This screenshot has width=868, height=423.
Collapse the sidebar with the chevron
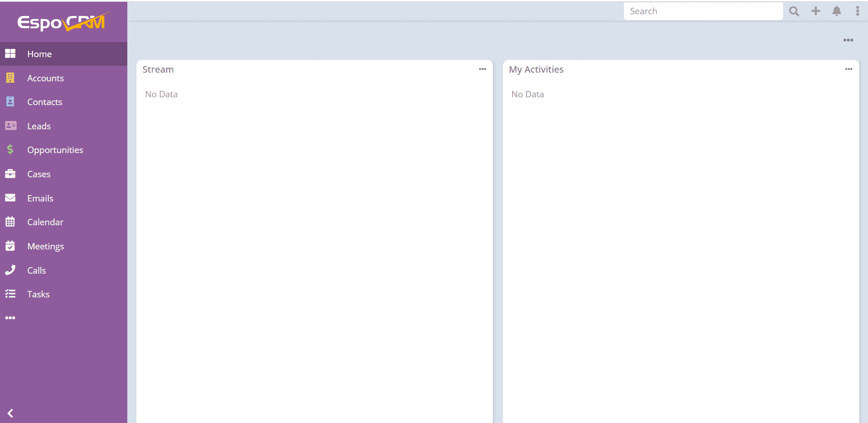[10, 413]
